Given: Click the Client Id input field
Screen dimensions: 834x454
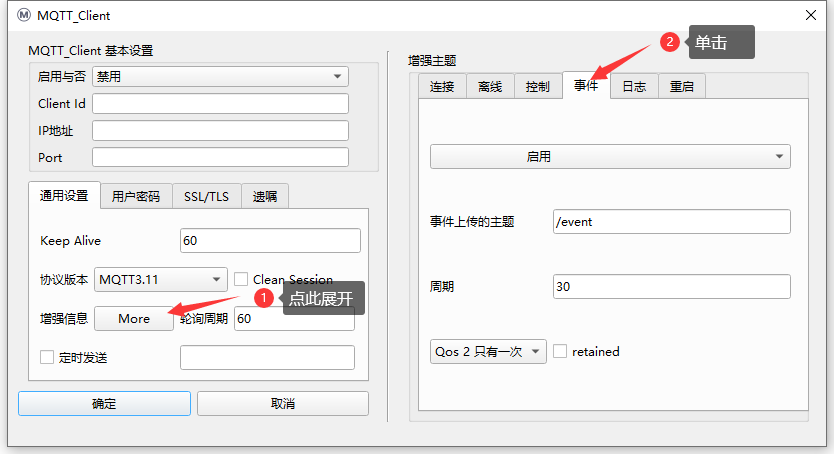Looking at the screenshot, I should pos(220,104).
